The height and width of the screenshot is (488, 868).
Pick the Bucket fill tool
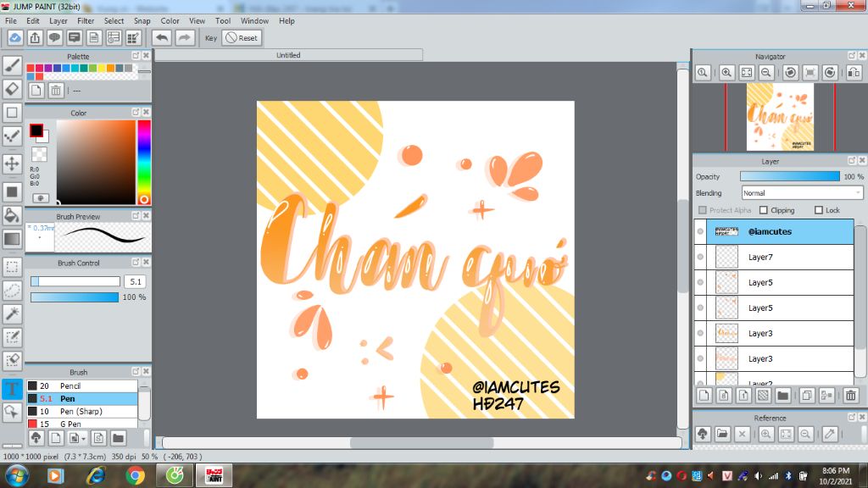(x=12, y=215)
